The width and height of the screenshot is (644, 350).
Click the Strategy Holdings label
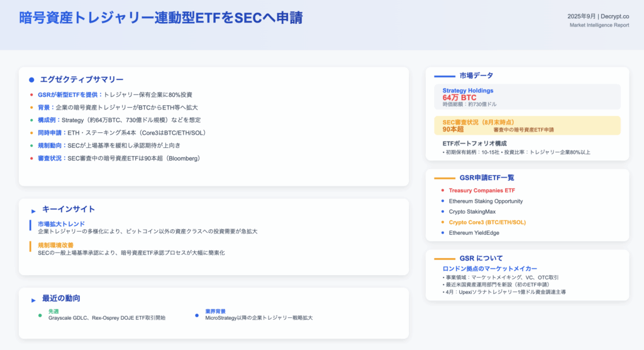tap(468, 91)
